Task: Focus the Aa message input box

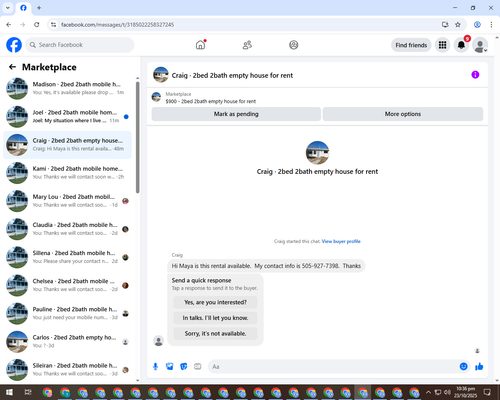Action: point(333,367)
